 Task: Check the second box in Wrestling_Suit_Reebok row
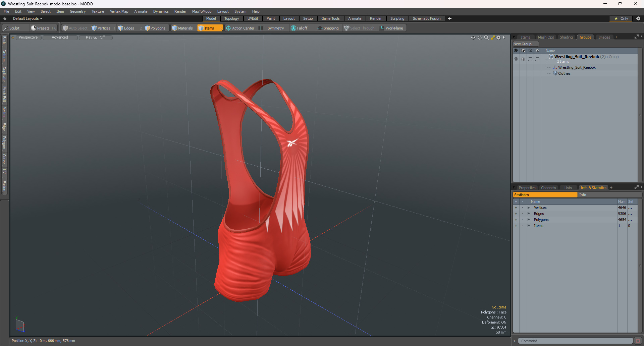(x=537, y=59)
